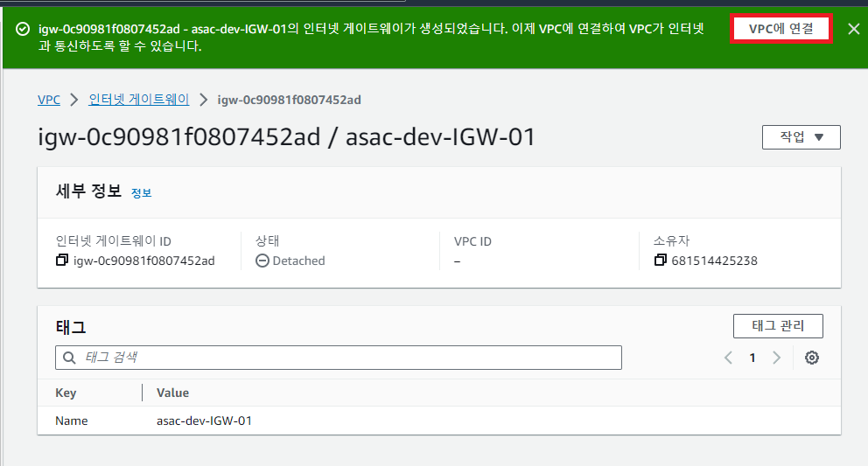Click the Detached status text
The image size is (868, 466).
point(299,261)
